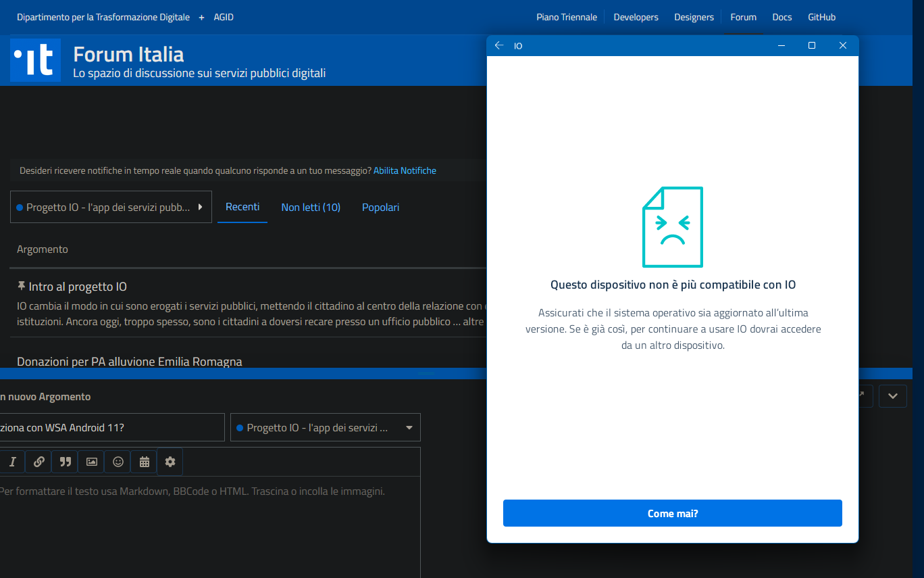Click the upload image icon in the composer

92,462
